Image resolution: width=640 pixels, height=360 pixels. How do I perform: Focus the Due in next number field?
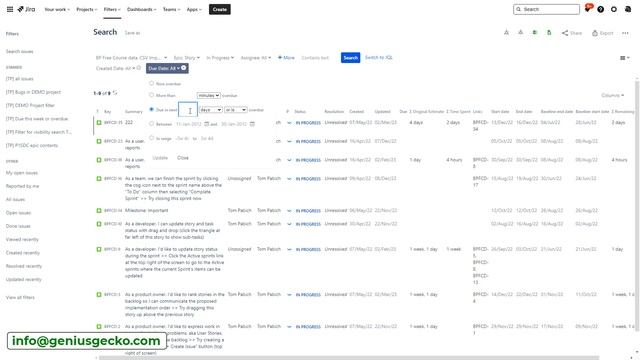pyautogui.click(x=188, y=110)
